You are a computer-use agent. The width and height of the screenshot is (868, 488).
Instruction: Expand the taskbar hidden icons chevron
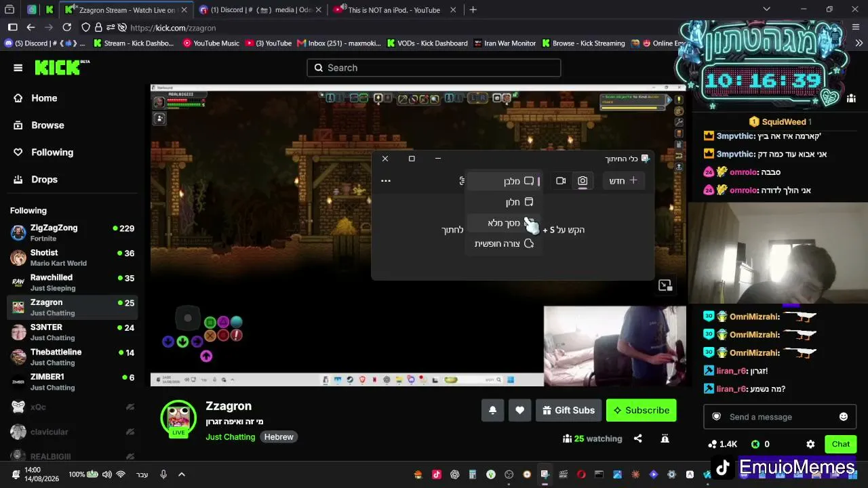182,474
